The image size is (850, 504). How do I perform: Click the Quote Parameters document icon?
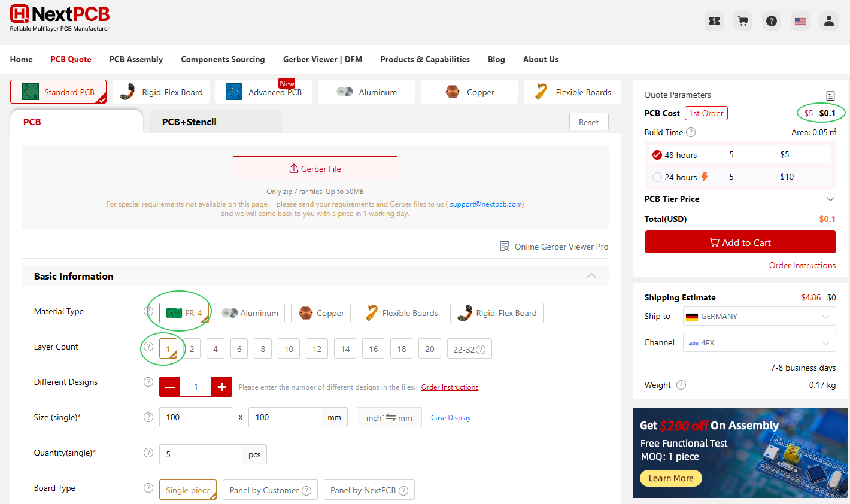pos(830,96)
